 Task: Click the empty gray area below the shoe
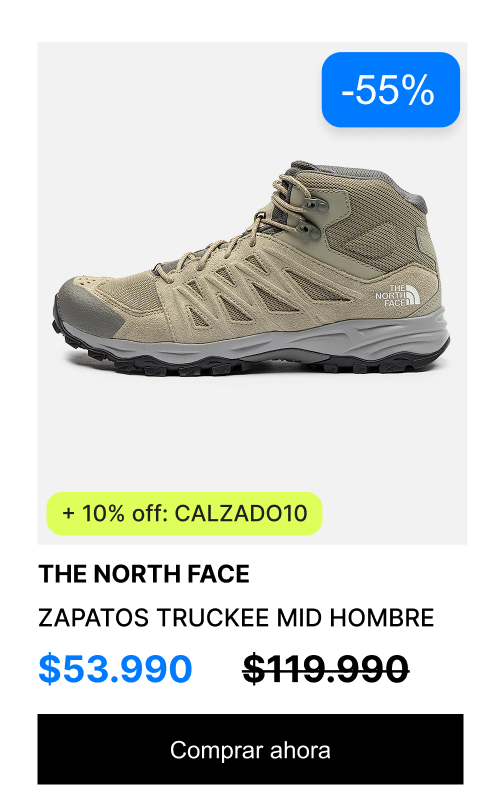[x=252, y=434]
